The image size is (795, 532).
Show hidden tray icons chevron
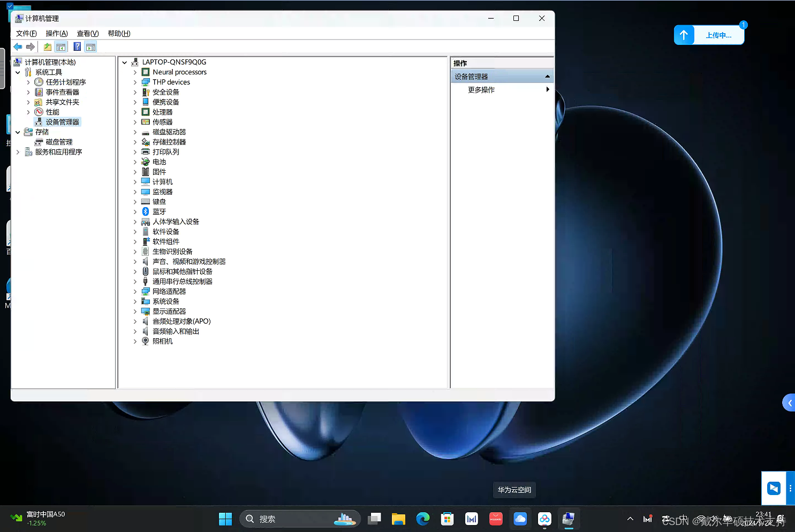(630, 519)
